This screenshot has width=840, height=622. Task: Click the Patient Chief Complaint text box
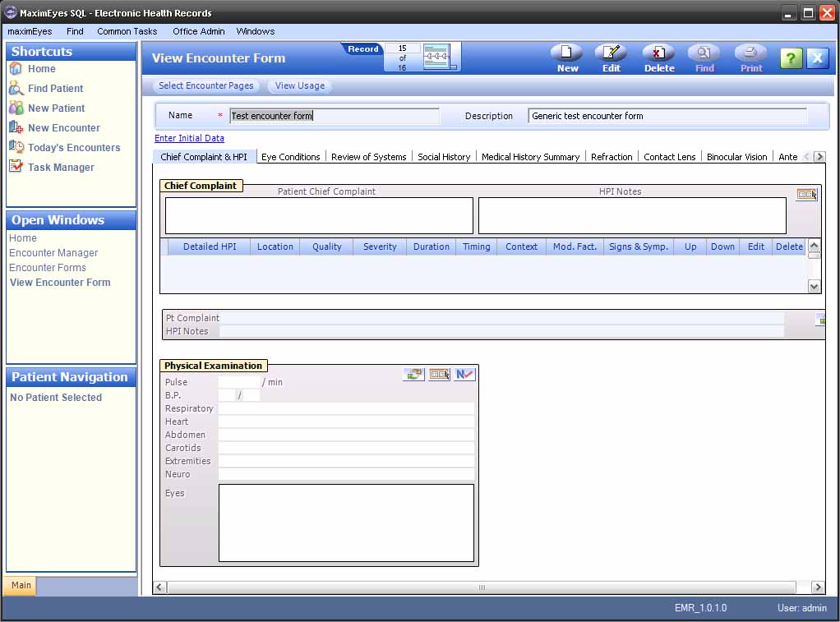pyautogui.click(x=319, y=216)
